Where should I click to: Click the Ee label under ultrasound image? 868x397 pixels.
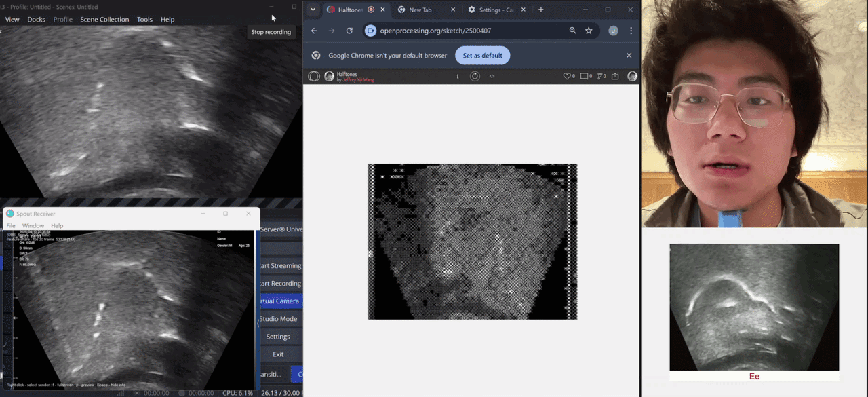[754, 376]
